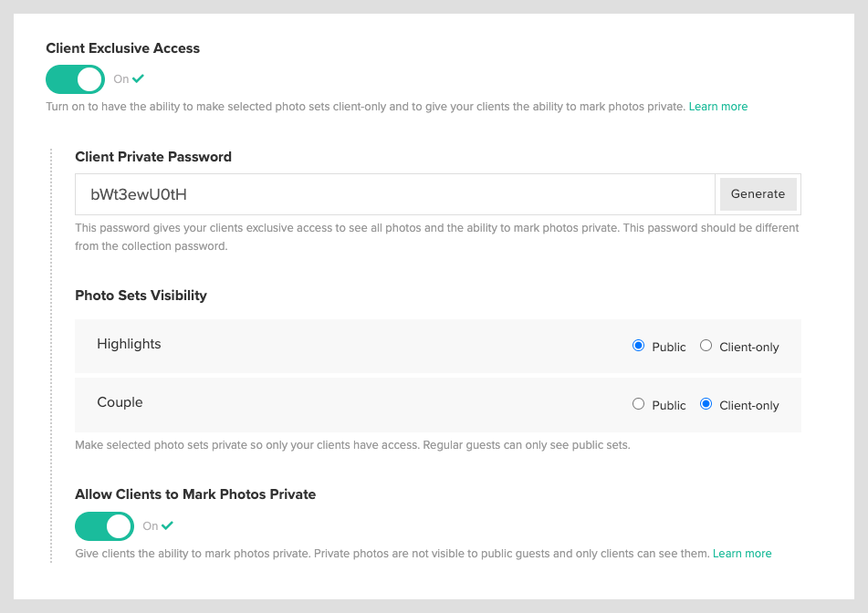
Task: Click Client-only label text in Highlights row
Action: click(749, 347)
